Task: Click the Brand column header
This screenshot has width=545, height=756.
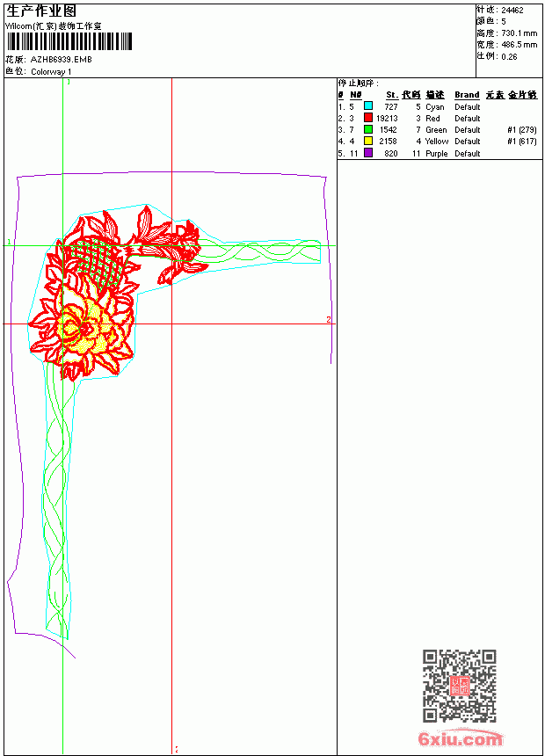Action: click(x=467, y=95)
